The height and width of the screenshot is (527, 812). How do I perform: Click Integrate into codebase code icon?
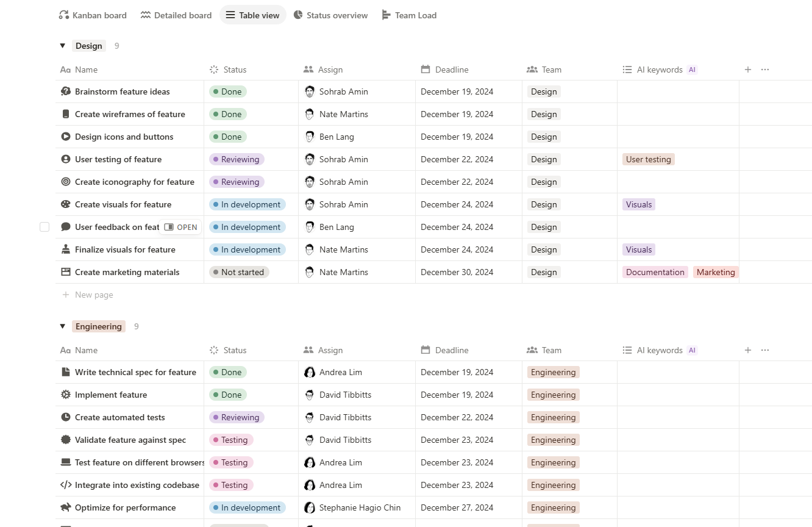66,485
